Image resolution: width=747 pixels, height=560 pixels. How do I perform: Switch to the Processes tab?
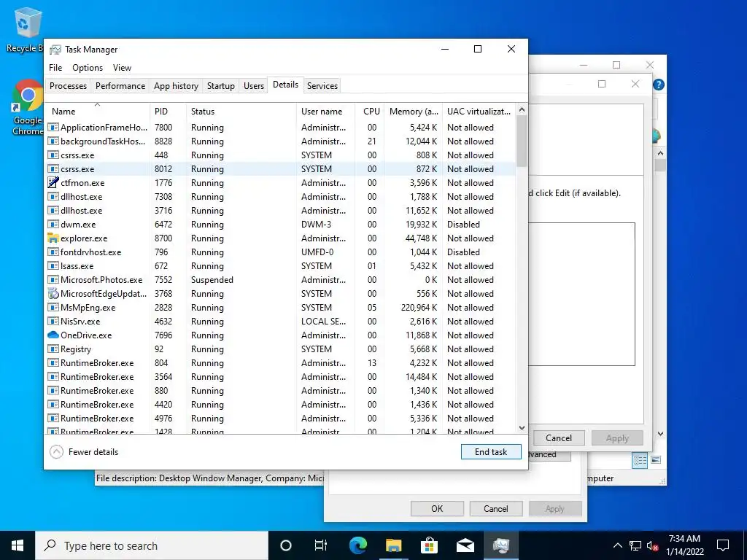68,86
